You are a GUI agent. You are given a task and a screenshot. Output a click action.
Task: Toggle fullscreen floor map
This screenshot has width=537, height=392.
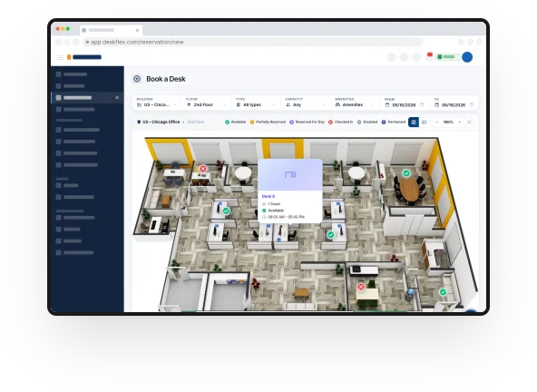[469, 122]
